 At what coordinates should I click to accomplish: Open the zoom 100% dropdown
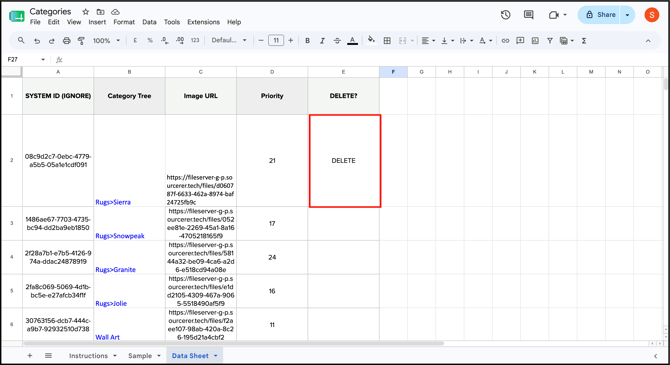pyautogui.click(x=106, y=41)
